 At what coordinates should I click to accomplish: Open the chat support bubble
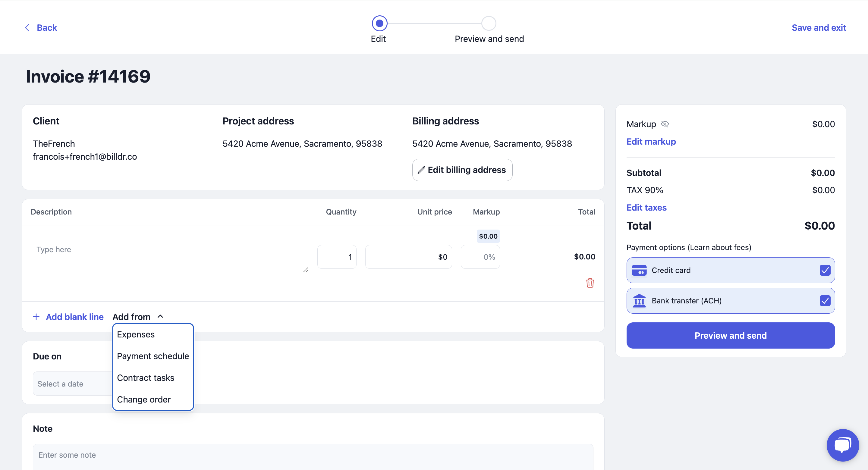(x=842, y=445)
